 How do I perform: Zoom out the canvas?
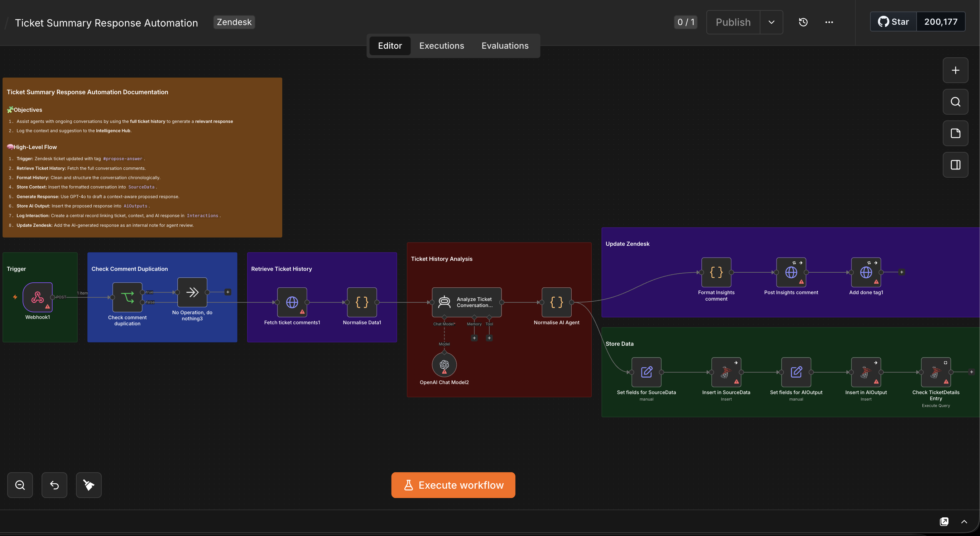point(20,485)
